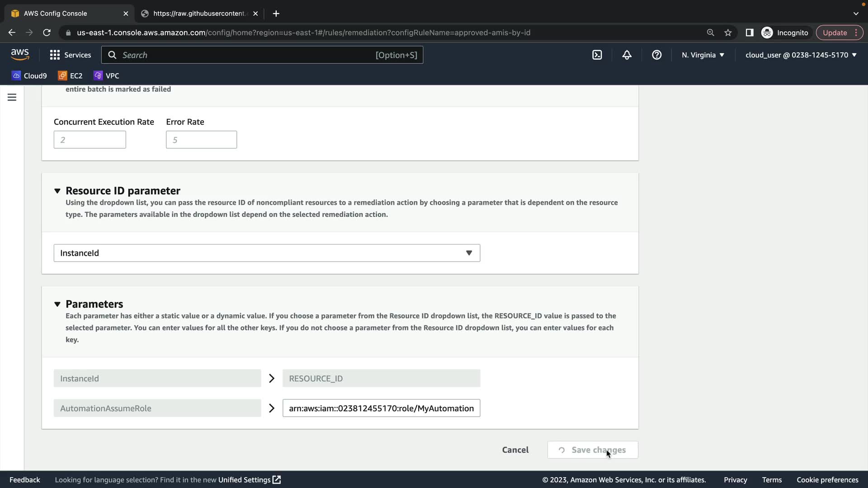Reload the browser page
Screen dimensions: 868x488
47,33
